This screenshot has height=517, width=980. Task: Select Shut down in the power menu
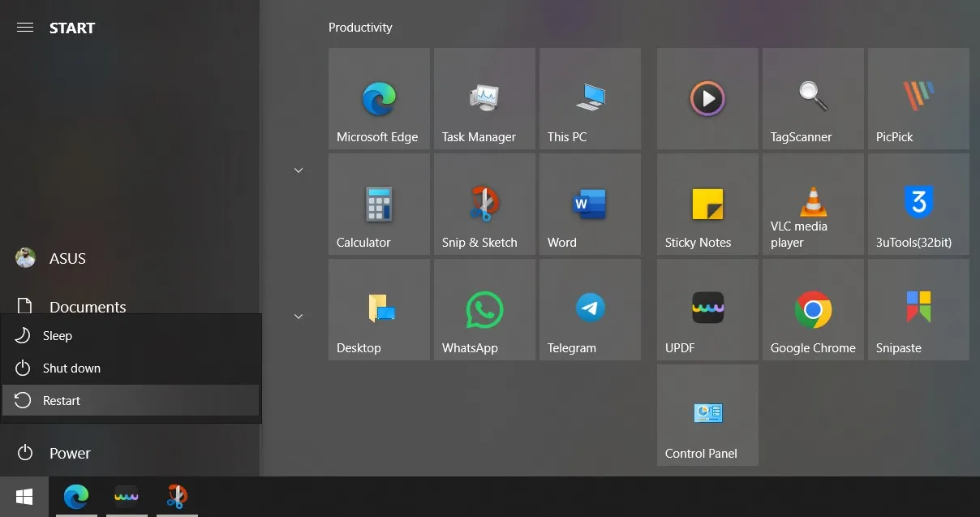coord(131,368)
